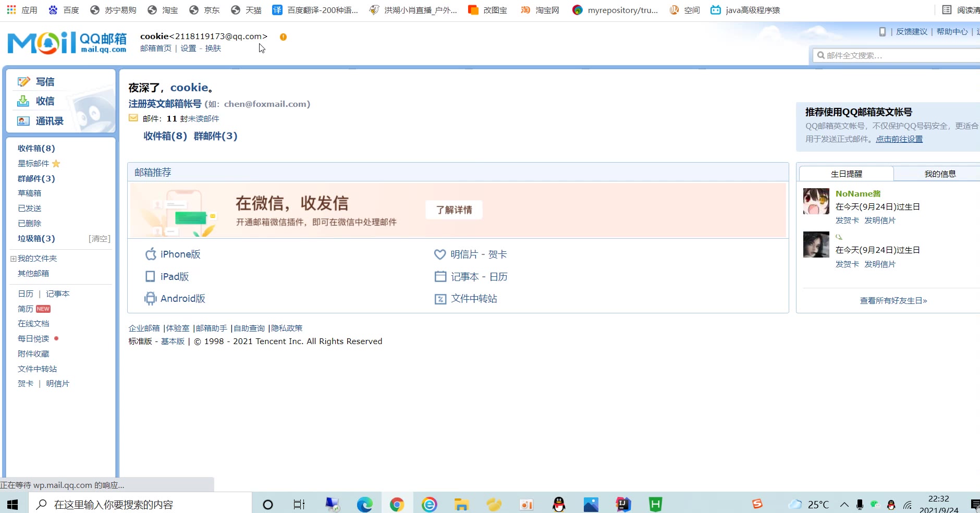
Task: Click the phone icon in the top right header
Action: point(882,32)
